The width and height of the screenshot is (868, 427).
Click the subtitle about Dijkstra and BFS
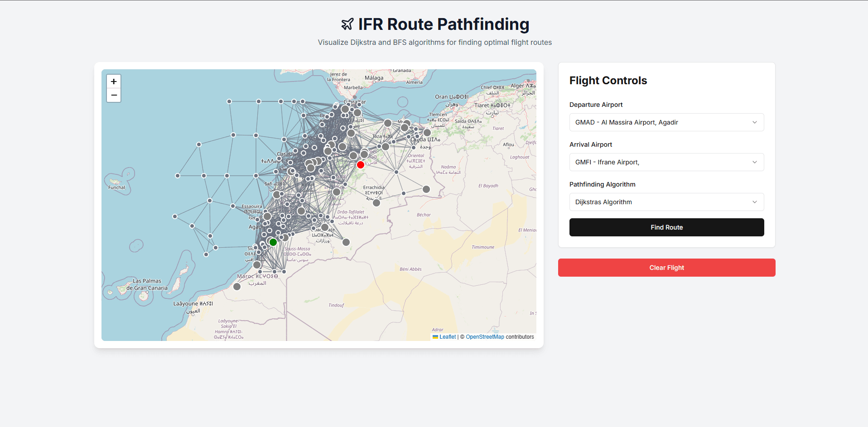coord(434,42)
